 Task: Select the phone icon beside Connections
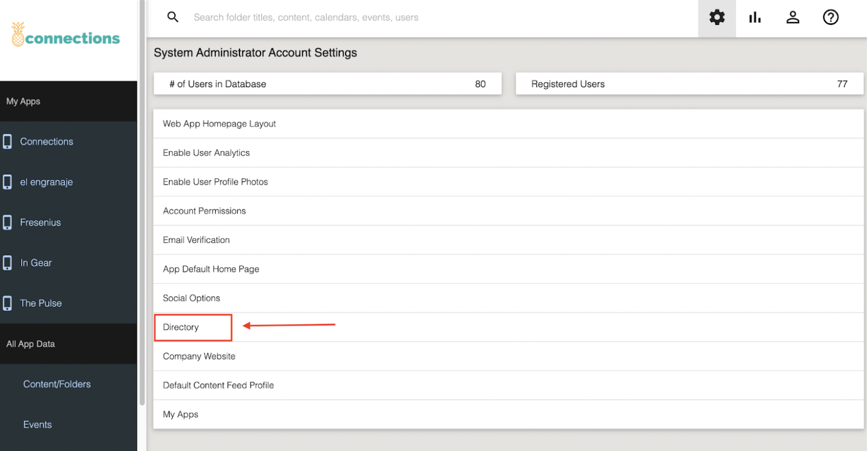pyautogui.click(x=8, y=141)
